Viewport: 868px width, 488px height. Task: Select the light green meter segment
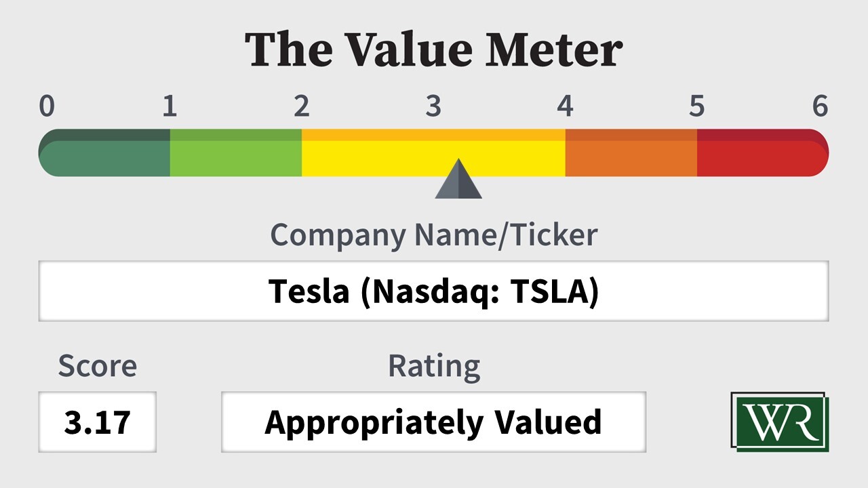coord(235,153)
